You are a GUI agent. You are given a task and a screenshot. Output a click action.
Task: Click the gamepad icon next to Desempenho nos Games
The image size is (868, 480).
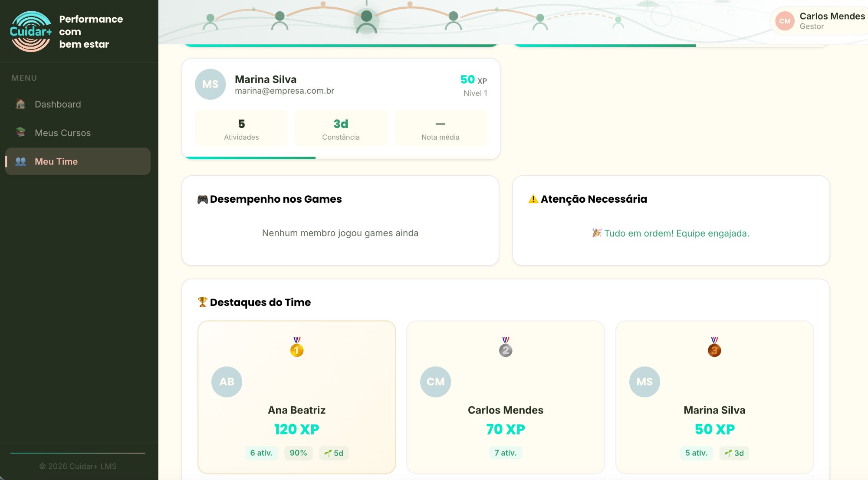[x=202, y=199]
